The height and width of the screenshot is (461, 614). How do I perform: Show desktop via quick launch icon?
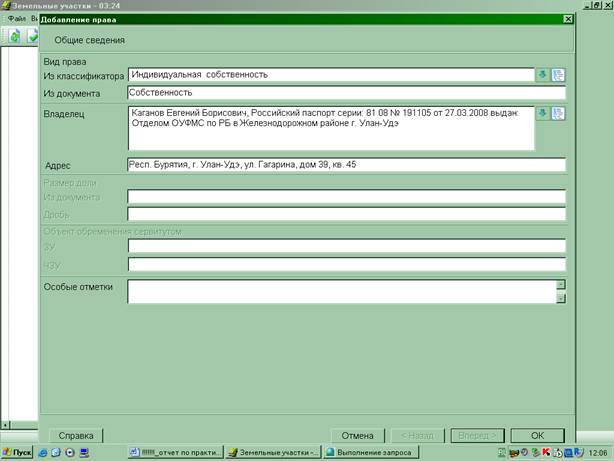(x=84, y=453)
